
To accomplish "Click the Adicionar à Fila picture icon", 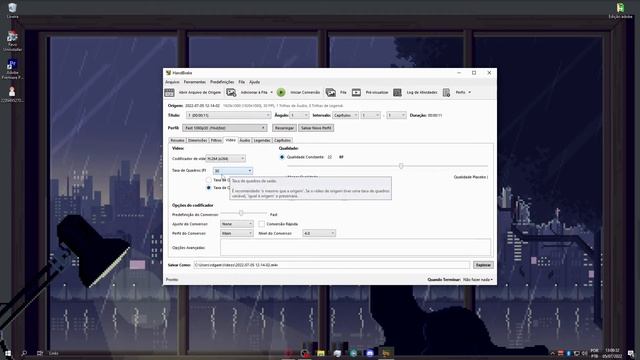I will [231, 93].
